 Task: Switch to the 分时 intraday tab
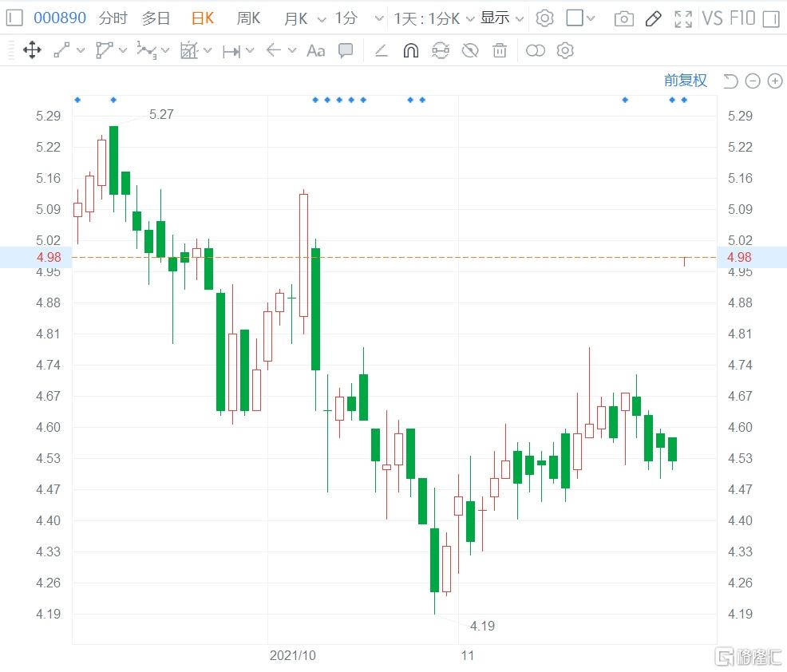tap(113, 18)
